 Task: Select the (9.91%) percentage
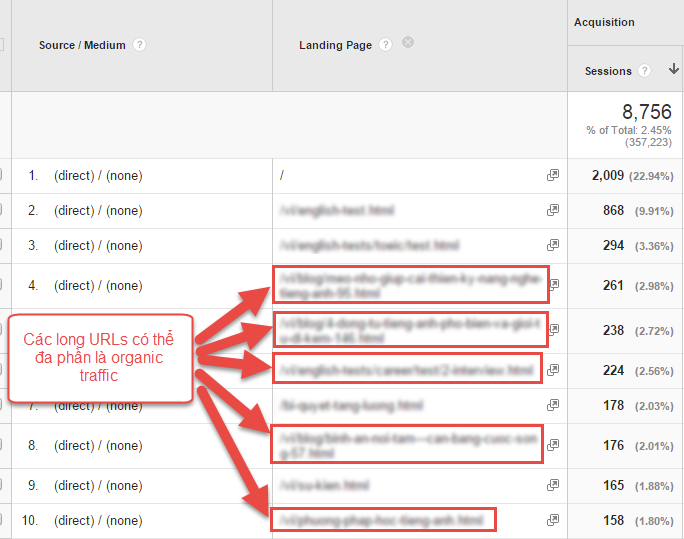click(x=654, y=211)
